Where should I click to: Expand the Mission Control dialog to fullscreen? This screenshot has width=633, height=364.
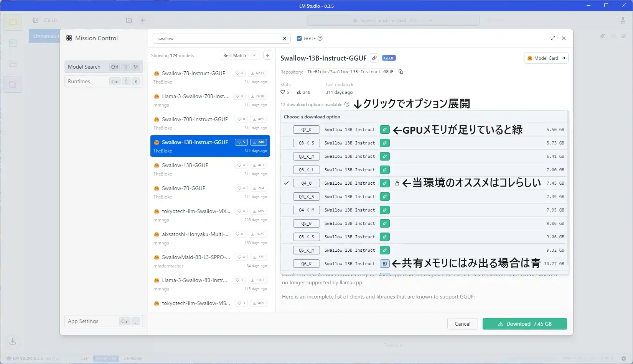[553, 38]
